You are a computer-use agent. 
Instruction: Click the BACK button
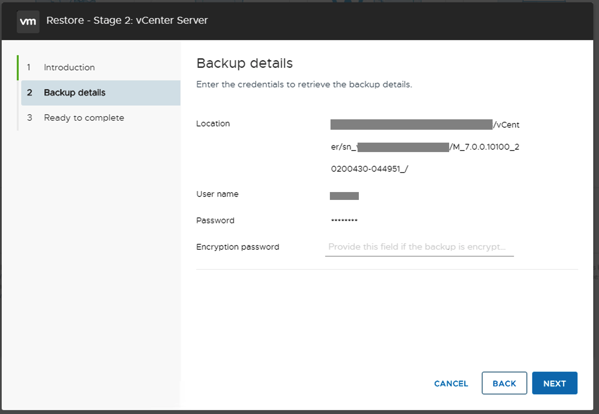(504, 383)
